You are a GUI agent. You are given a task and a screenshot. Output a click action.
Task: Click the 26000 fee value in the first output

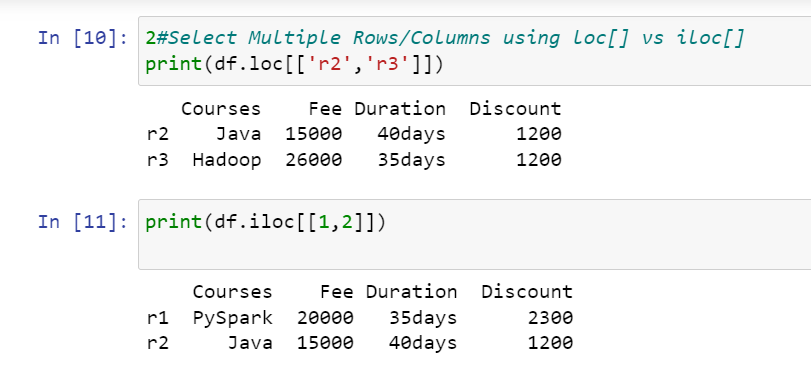click(x=313, y=160)
